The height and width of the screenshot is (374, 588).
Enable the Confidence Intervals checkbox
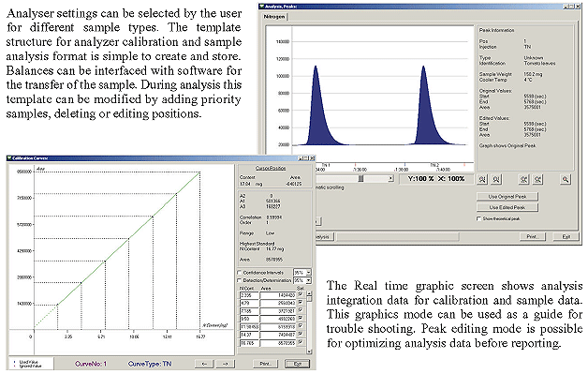click(240, 272)
